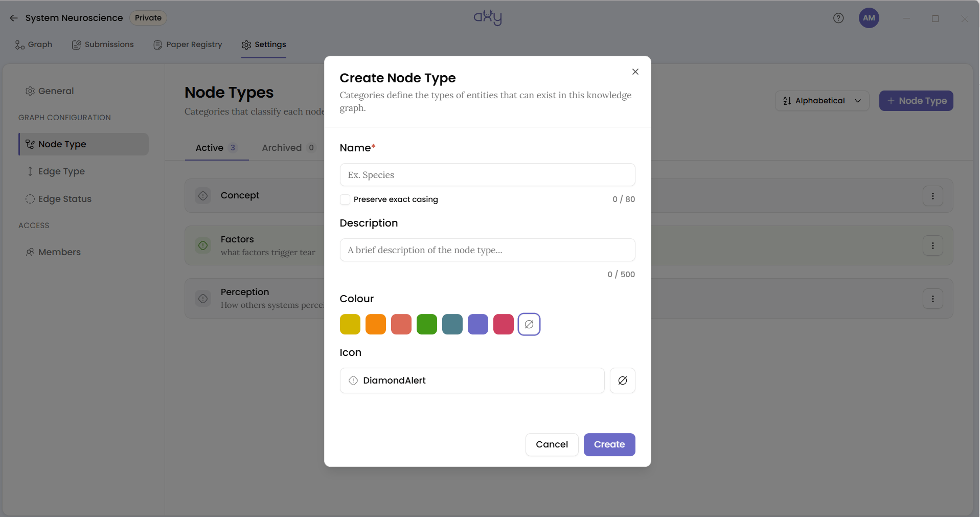Open the Factors row options menu
Screen dimensions: 980x517
click(933, 246)
